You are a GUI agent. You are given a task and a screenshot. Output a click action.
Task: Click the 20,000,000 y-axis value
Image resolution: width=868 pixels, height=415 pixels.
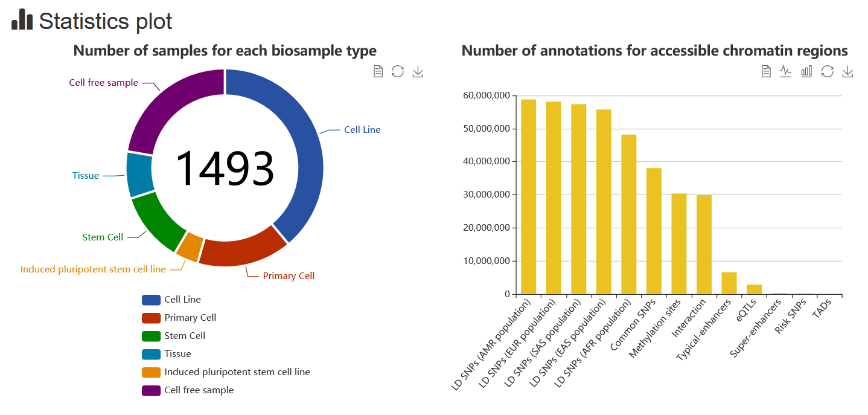[487, 228]
